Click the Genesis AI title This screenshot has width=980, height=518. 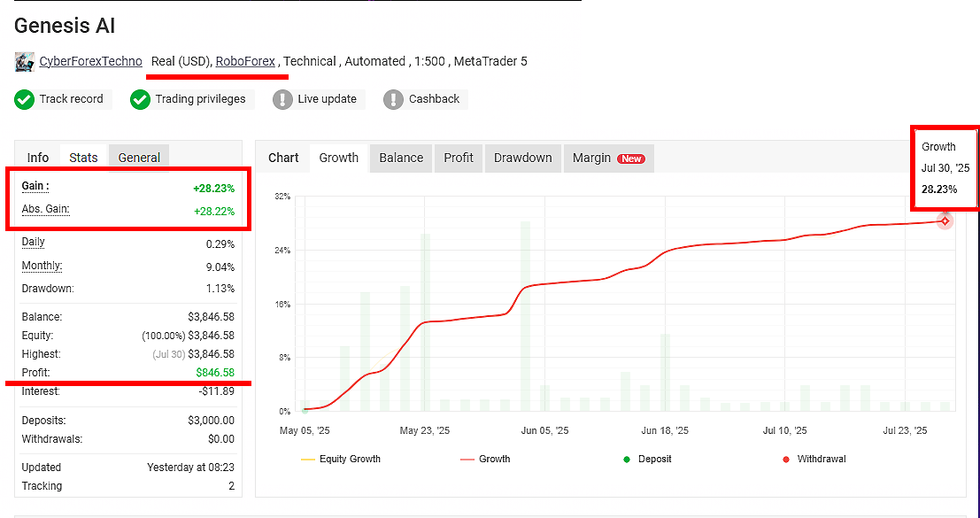tap(65, 26)
